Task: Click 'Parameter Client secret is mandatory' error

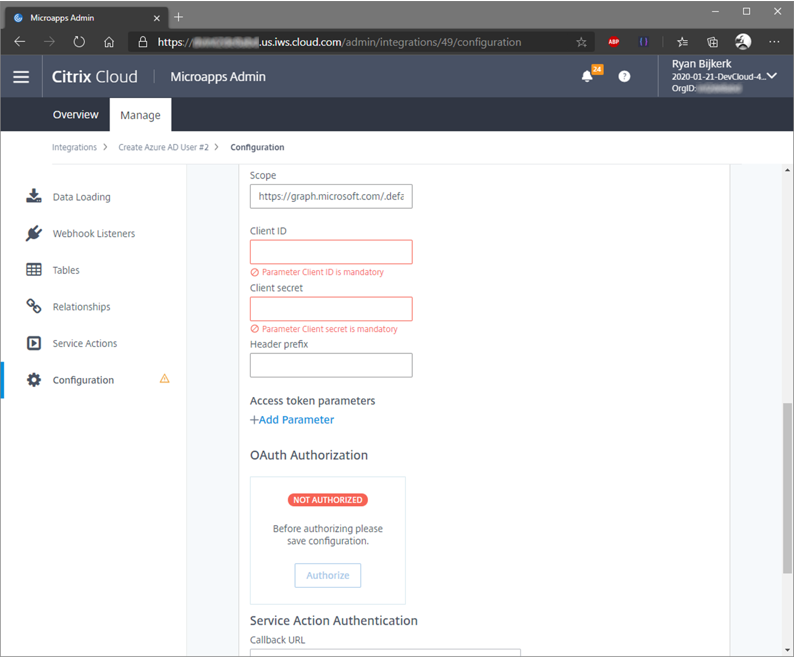Action: [330, 329]
